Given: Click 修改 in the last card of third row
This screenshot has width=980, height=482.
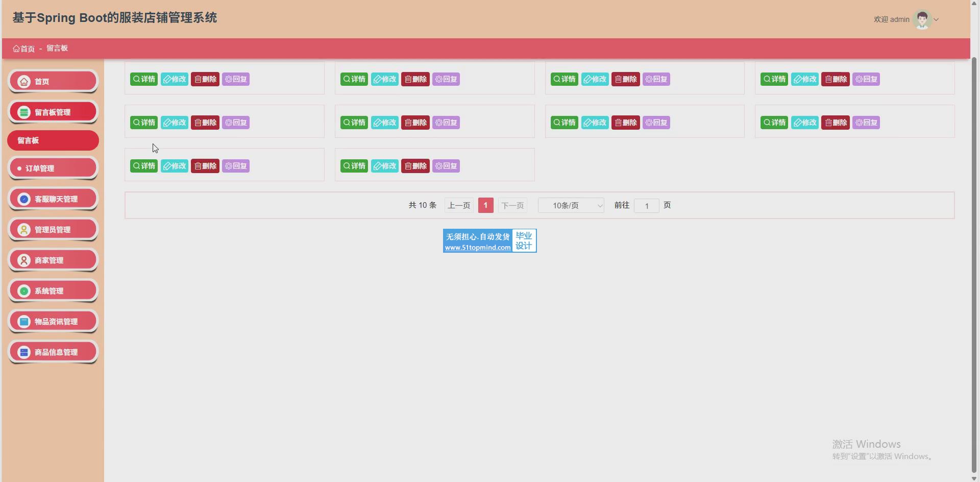Looking at the screenshot, I should pos(384,166).
